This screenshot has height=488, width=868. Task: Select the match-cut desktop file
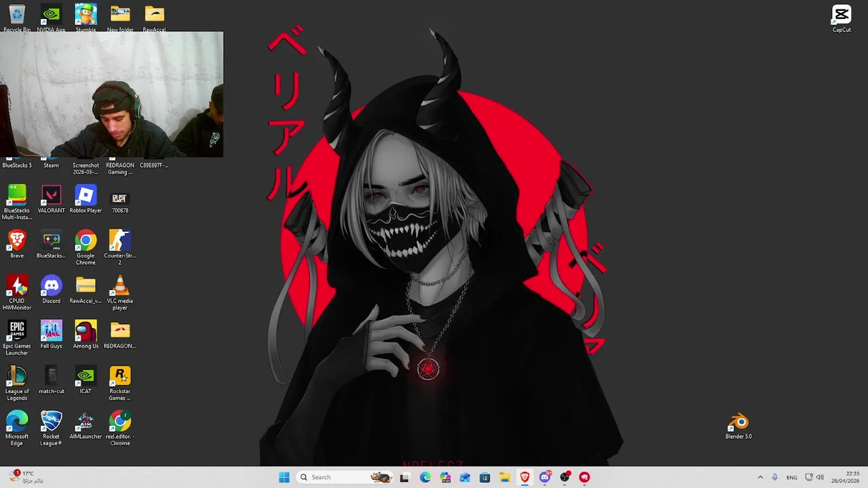coord(51,380)
